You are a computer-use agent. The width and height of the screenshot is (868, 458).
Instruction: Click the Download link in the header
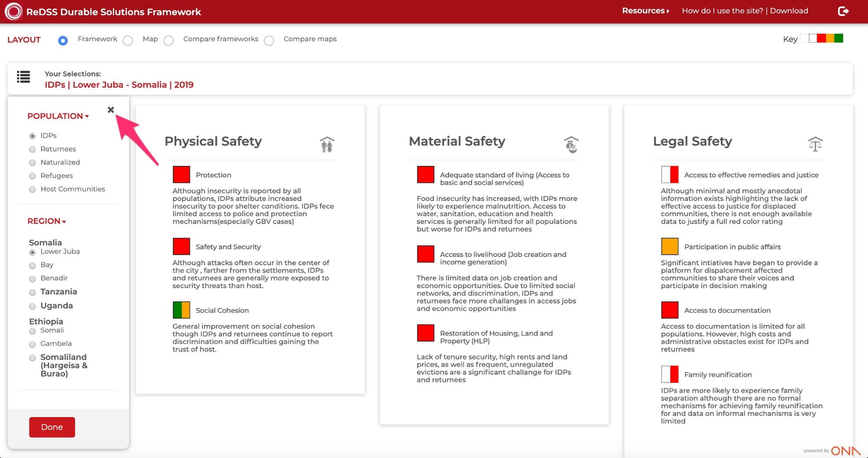click(x=789, y=11)
